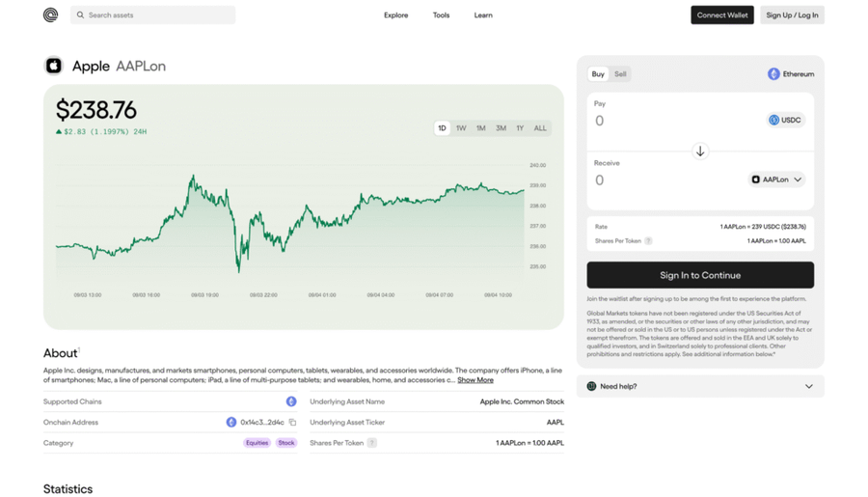The width and height of the screenshot is (868, 497).
Task: Click the search magnifier icon
Action: click(80, 15)
